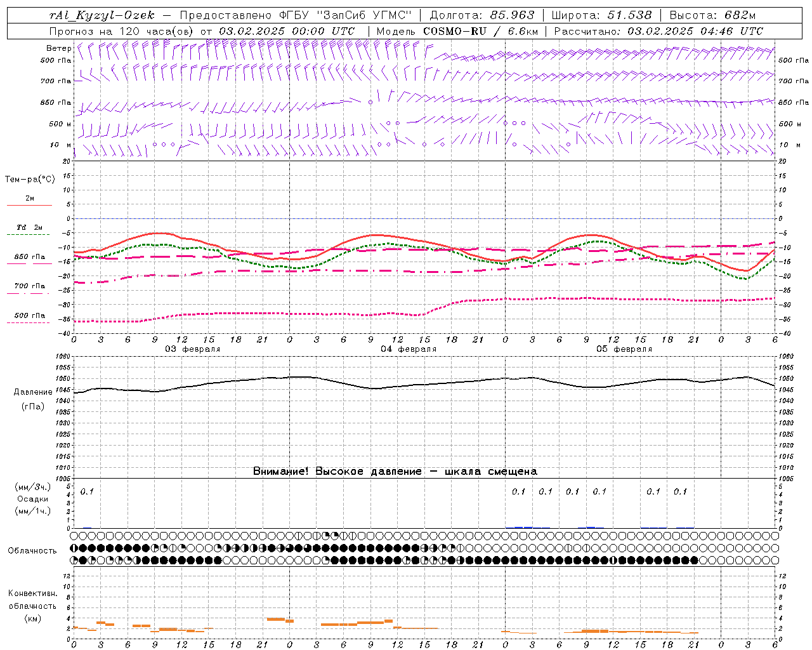Viewport: 812px width, 650px height.
Task: Click the Долгота: 85.963 value
Action: pyautogui.click(x=482, y=15)
